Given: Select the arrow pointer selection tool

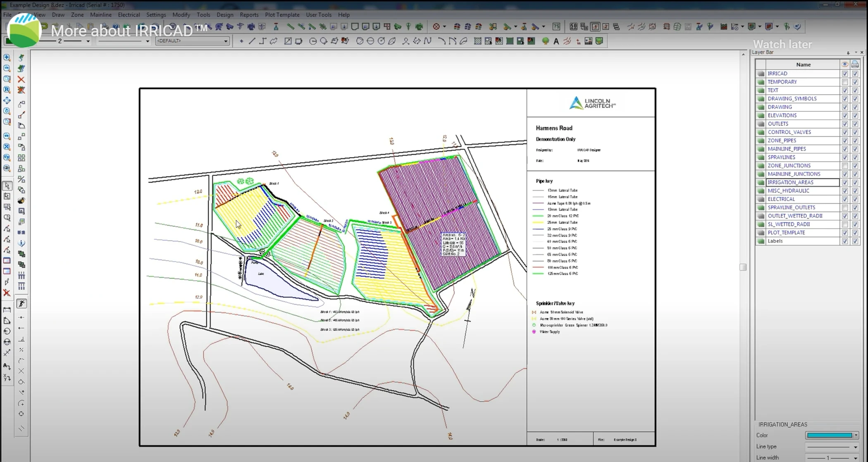Looking at the screenshot, I should click(x=7, y=186).
